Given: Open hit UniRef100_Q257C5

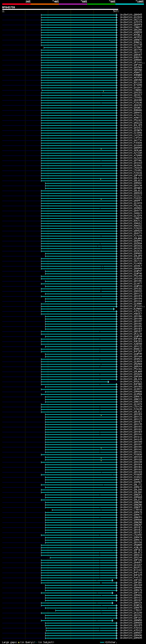Looking at the screenshot, I should tap(131, 22).
